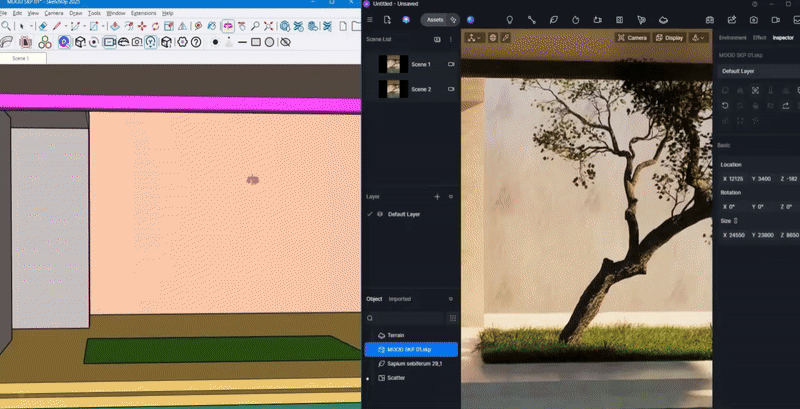Click the reset rotation icon in Inspector
Viewport: 800px width, 409px height.
point(724,106)
